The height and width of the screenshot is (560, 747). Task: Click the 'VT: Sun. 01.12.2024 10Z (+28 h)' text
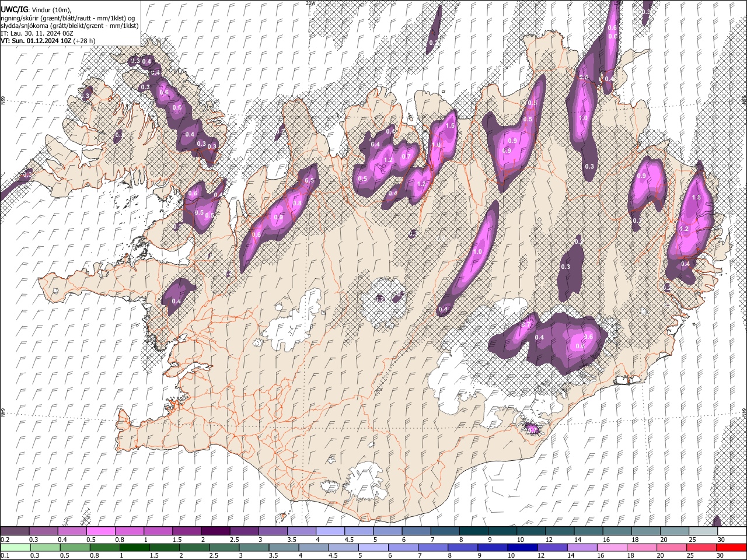[48, 41]
